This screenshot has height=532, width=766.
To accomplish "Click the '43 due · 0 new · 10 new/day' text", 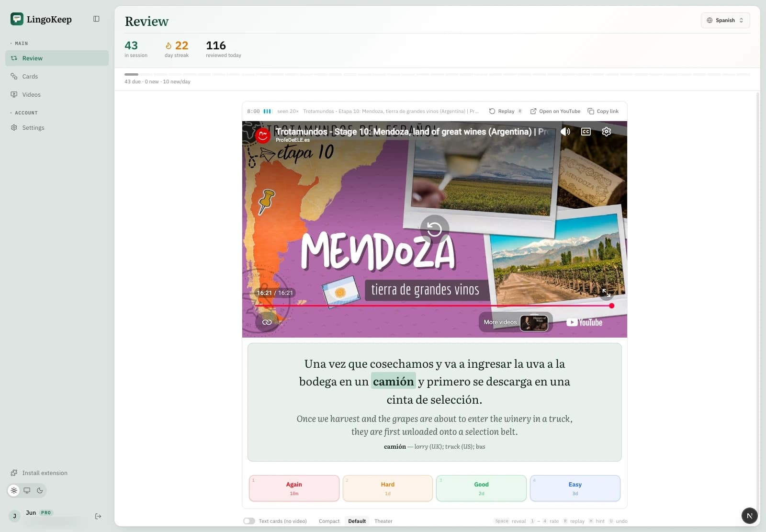I will pyautogui.click(x=158, y=81).
